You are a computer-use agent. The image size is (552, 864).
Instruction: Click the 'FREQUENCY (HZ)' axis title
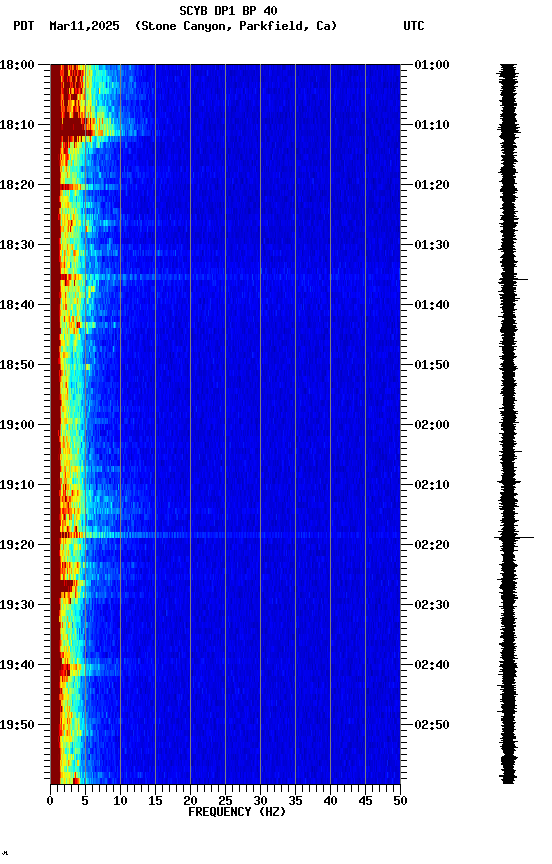point(237,812)
